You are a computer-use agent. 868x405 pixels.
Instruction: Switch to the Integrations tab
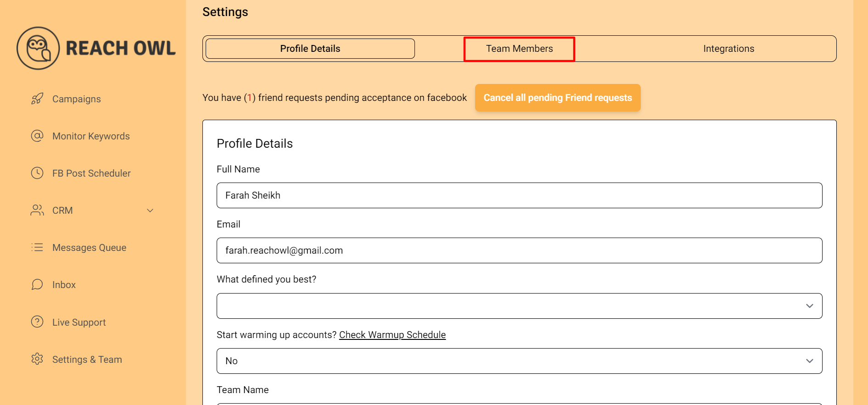click(728, 49)
